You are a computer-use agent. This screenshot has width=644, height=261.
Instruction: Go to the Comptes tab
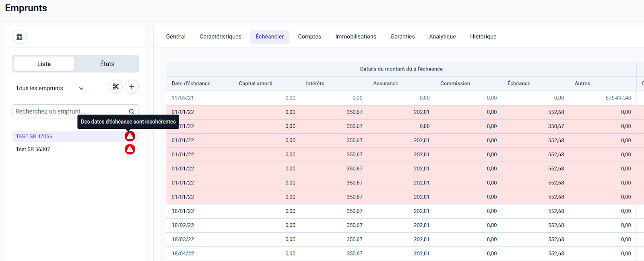(310, 37)
